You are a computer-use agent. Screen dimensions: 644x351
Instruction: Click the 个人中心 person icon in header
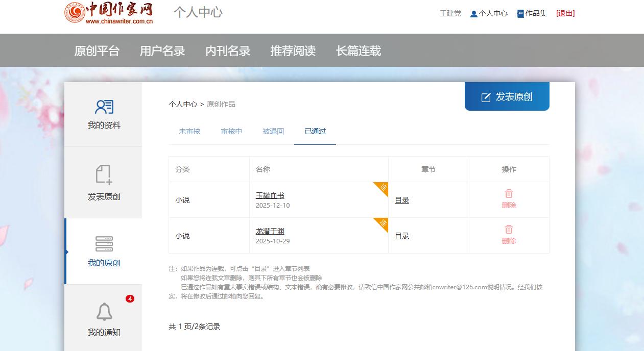point(473,14)
